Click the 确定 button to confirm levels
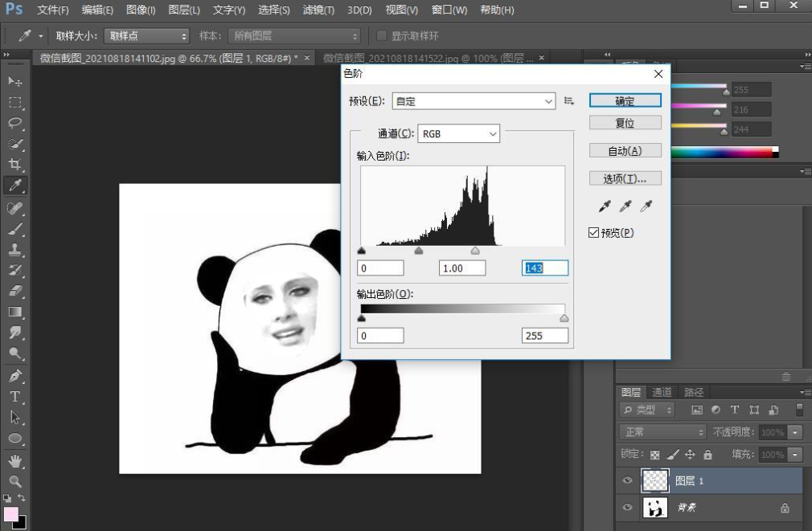 pos(625,100)
